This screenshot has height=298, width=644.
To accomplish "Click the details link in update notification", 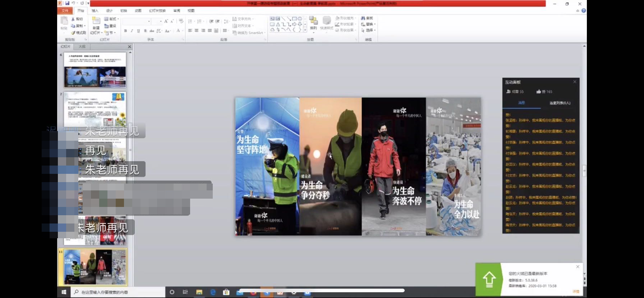I will [x=576, y=292].
